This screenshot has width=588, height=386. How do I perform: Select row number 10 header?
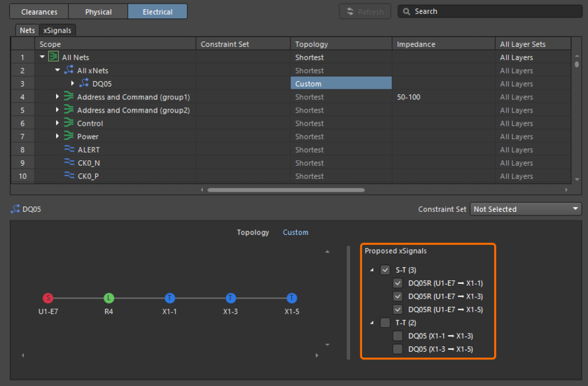click(22, 176)
